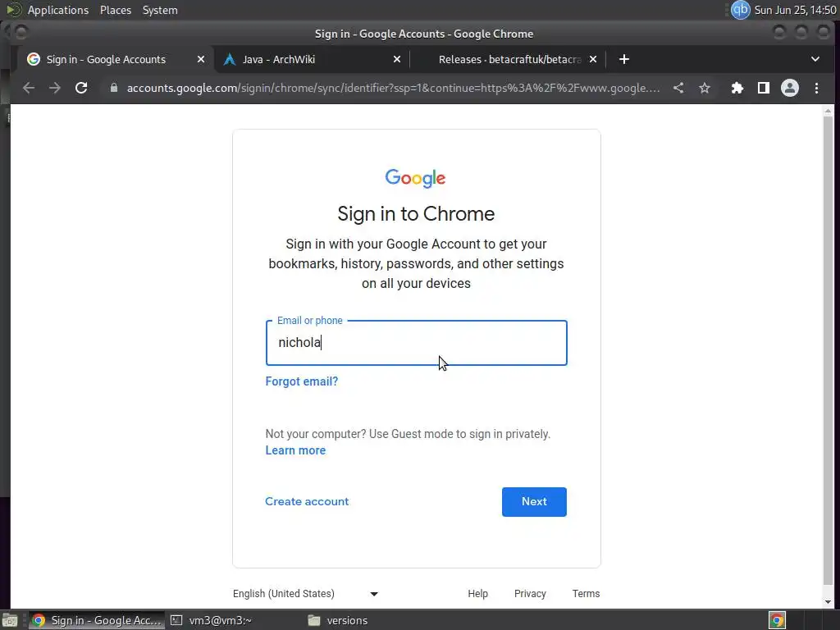840x630 pixels.
Task: Open Chrome three-dot menu
Action: click(816, 88)
